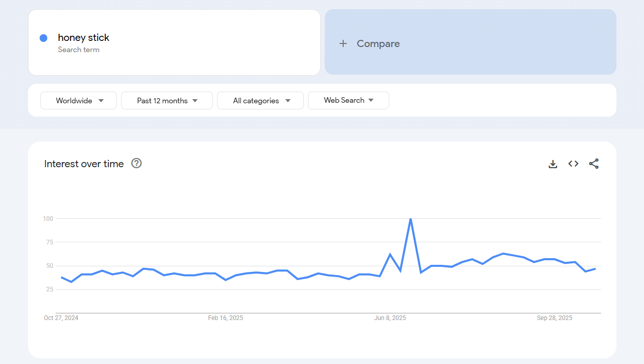
Task: Click the peak spike near Jun 8, 2025
Action: pos(411,218)
